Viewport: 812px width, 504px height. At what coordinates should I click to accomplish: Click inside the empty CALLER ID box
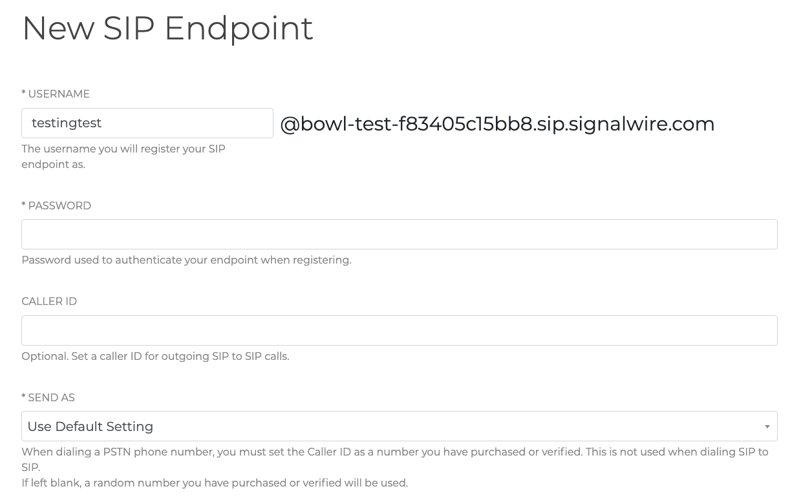coord(399,330)
